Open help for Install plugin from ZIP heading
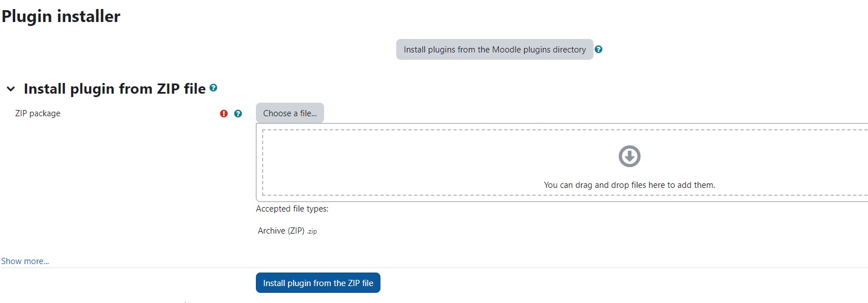Screen dimensions: 868x303 pyautogui.click(x=213, y=88)
